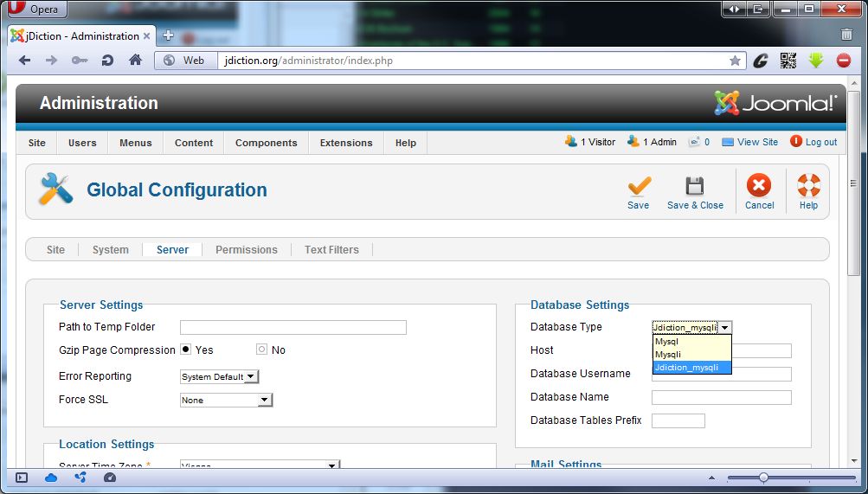Click the zoom slider in status bar

pos(763,478)
